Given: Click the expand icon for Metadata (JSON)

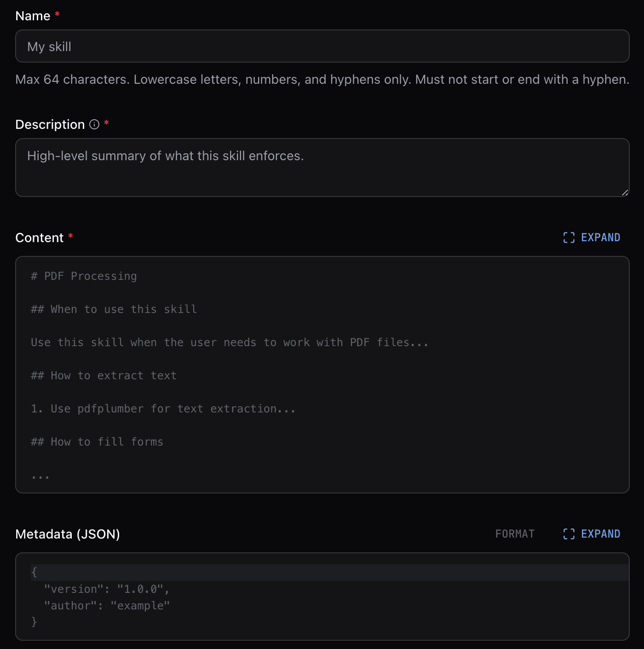Looking at the screenshot, I should (569, 534).
